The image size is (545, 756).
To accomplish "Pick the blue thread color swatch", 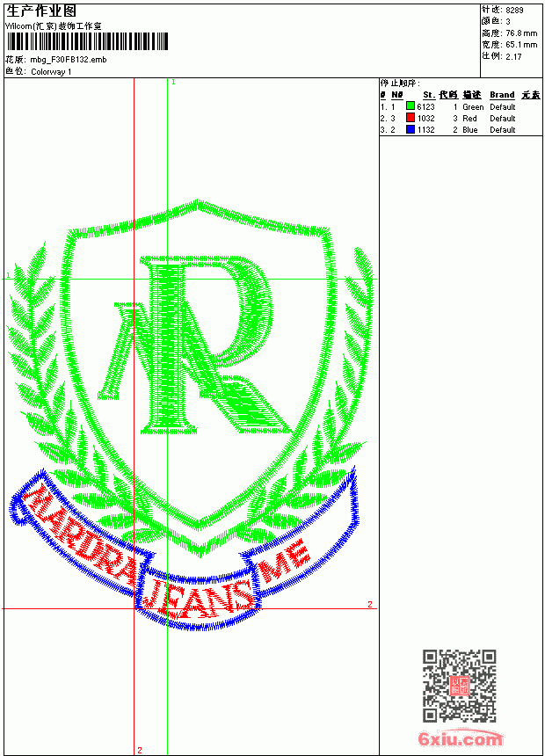I will click(x=411, y=129).
